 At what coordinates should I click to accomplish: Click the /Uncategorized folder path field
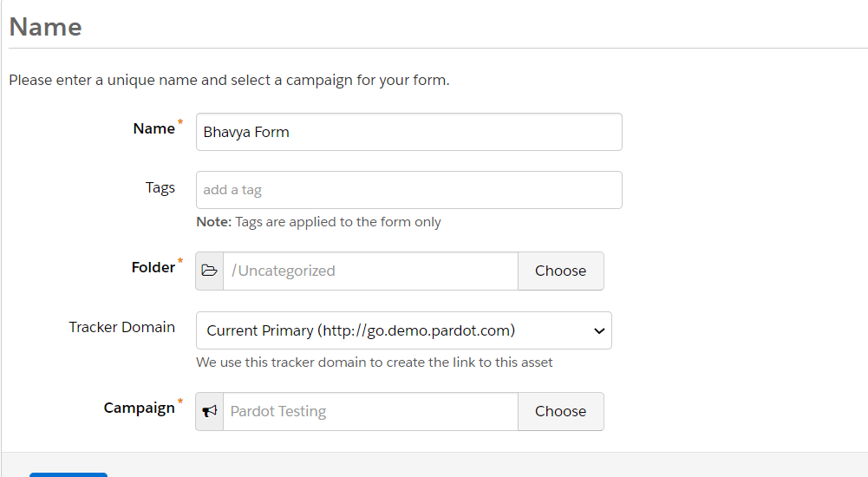370,271
